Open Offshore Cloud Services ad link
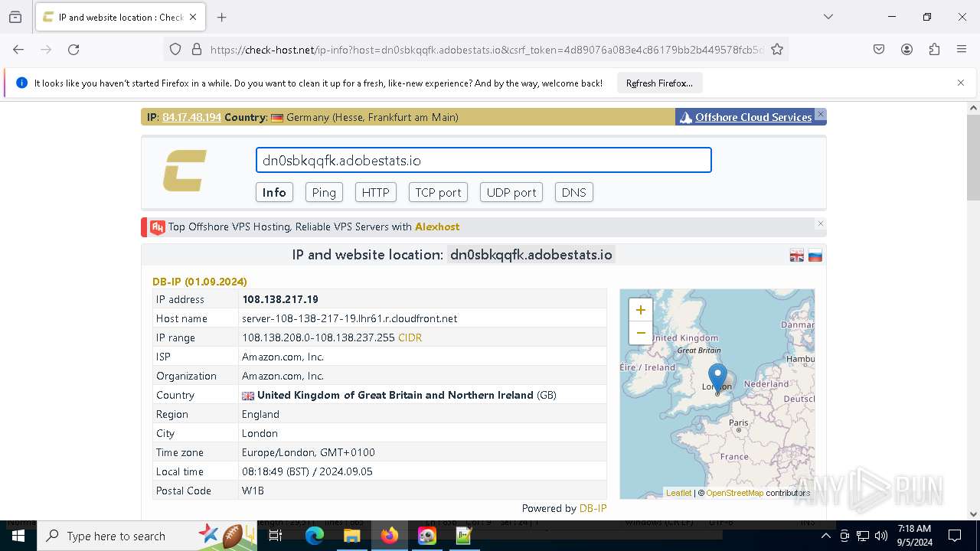Screen dimensions: 980x551 (753, 117)
